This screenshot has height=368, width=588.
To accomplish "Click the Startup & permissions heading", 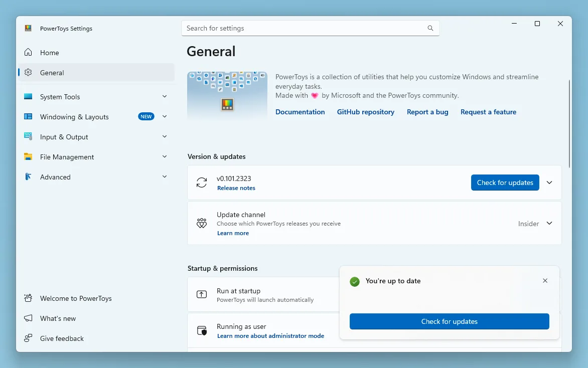I will pos(222,268).
